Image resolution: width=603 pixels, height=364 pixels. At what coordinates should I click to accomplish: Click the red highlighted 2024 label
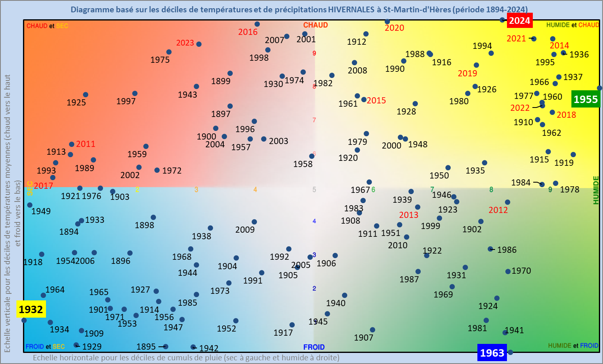click(x=519, y=21)
